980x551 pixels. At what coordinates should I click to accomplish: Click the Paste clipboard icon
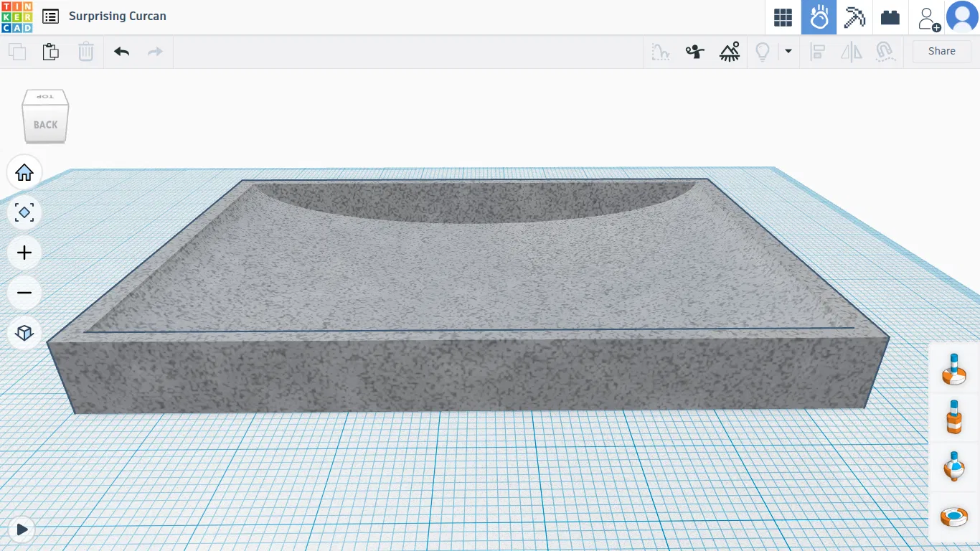50,52
